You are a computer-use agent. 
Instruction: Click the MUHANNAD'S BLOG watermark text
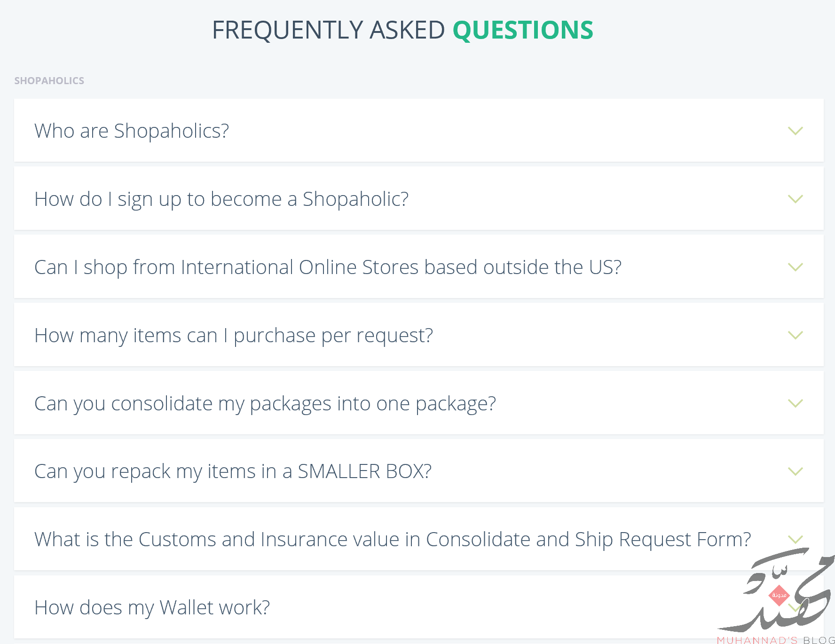pos(776,640)
